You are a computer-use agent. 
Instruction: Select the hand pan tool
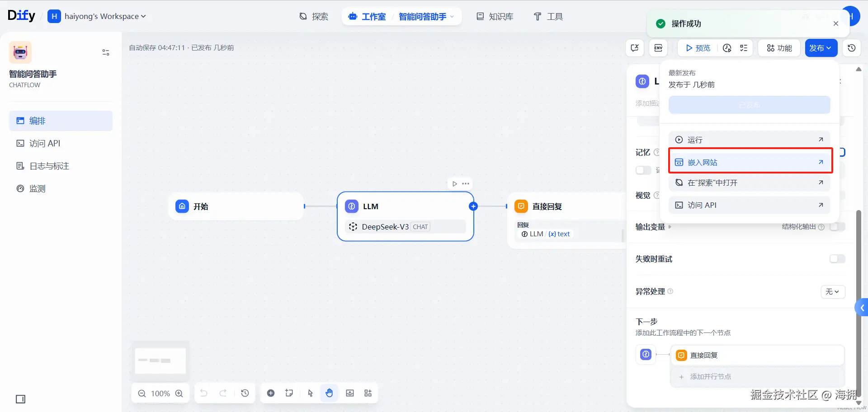(329, 393)
